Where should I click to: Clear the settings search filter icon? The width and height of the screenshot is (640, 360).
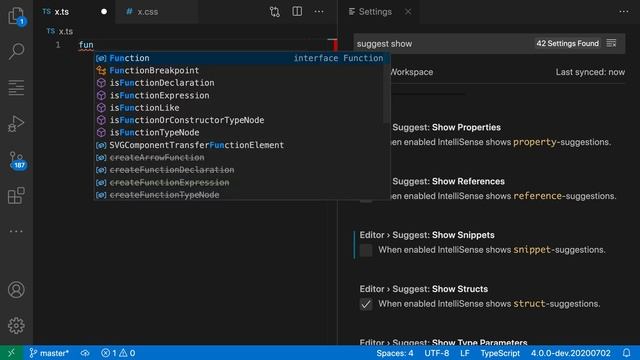pos(611,43)
